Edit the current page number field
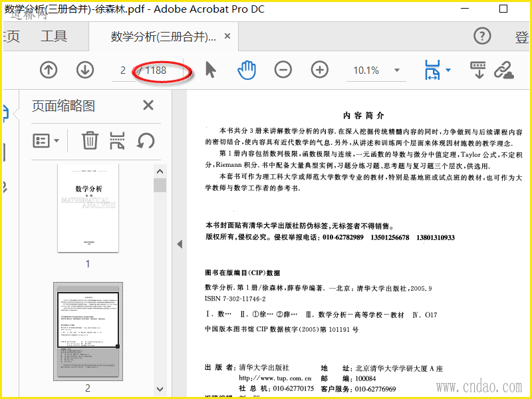 tap(123, 70)
